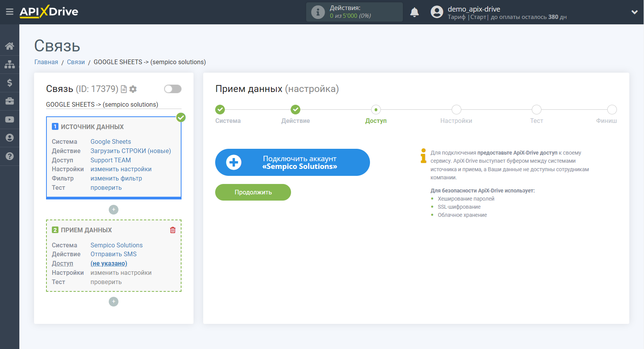Select the Система step
The image size is (644, 349).
point(220,109)
